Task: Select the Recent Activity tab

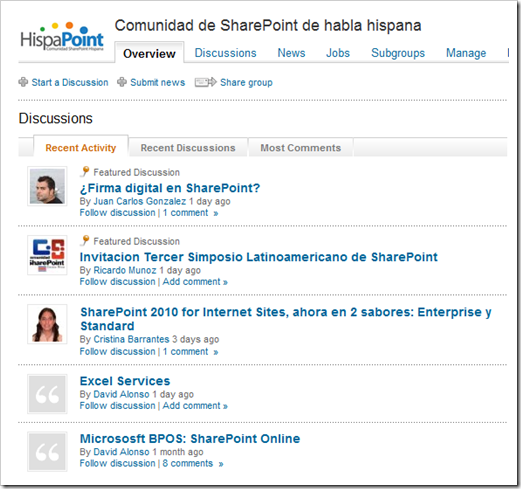Action: (81, 148)
